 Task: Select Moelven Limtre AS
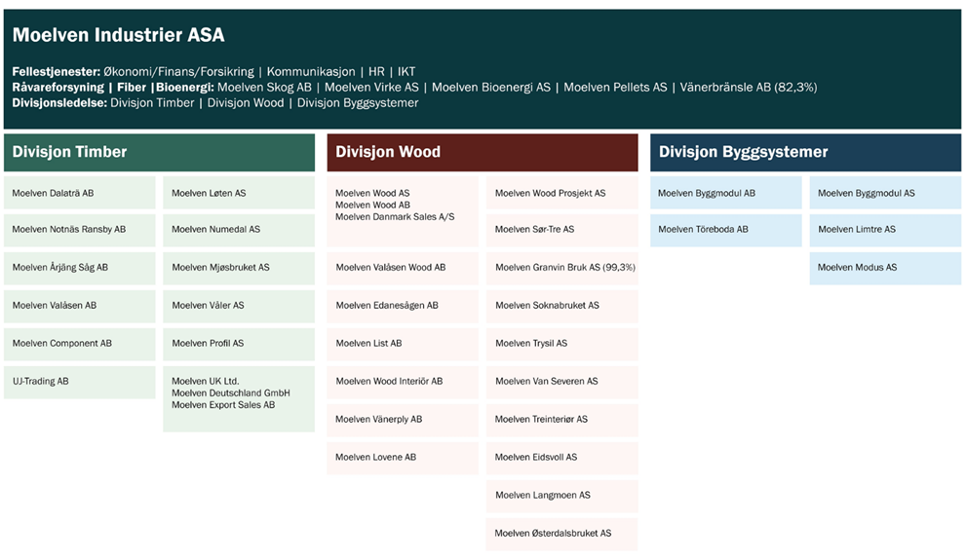[x=885, y=230]
